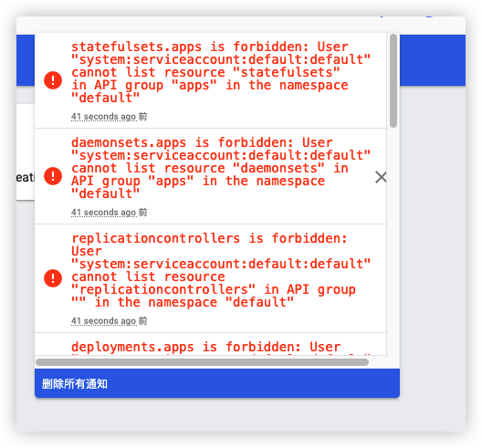Click the empty vertical scrollbar track below the thumb
Viewport: 482px width, 448px height.
393,241
